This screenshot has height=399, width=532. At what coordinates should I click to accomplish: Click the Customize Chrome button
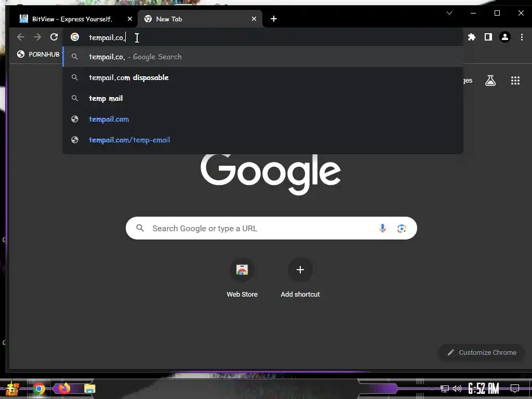coord(482,353)
